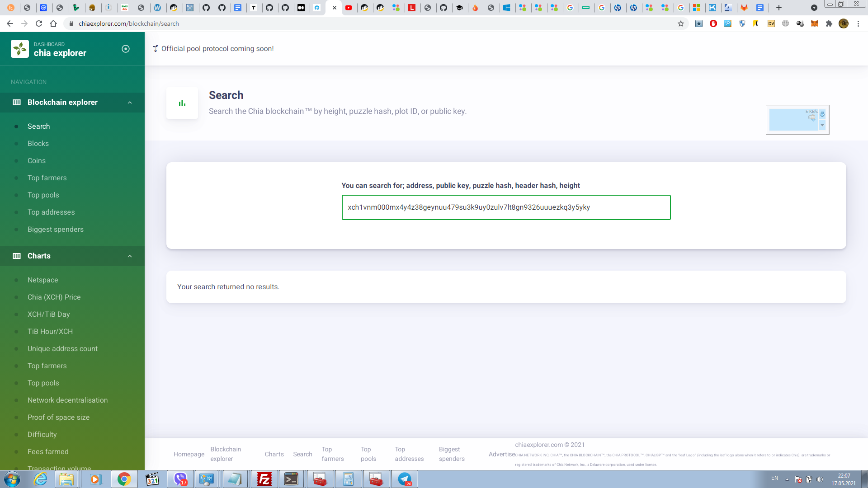
Task: Click the Bitcoin profile avatar
Action: click(844, 23)
